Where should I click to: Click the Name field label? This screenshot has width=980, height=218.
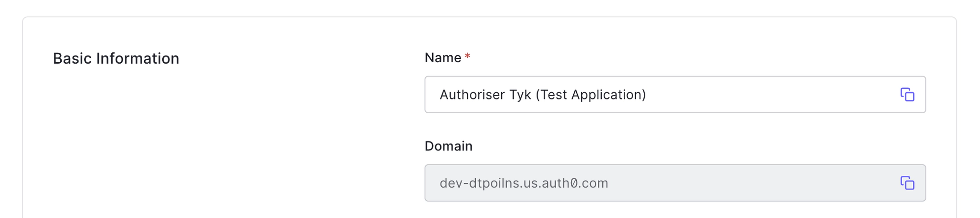pyautogui.click(x=442, y=58)
